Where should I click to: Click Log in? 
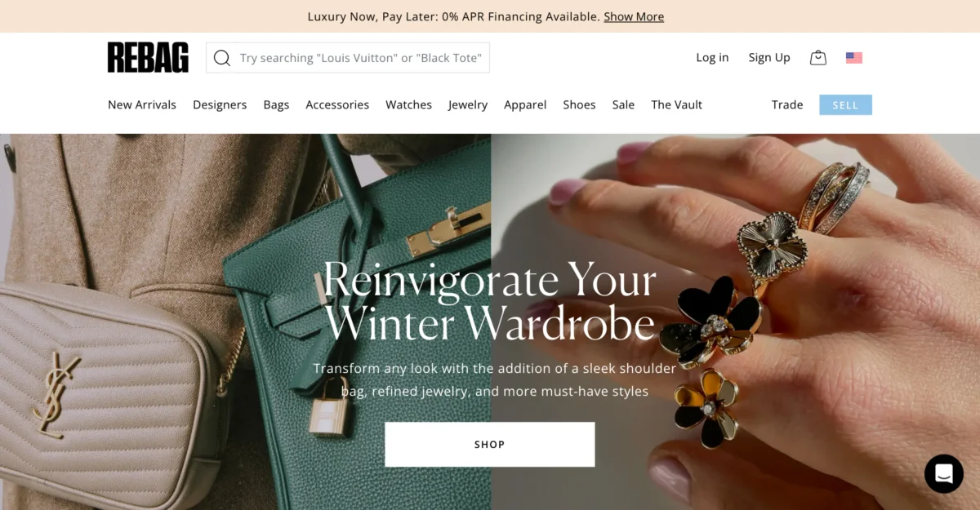click(712, 58)
